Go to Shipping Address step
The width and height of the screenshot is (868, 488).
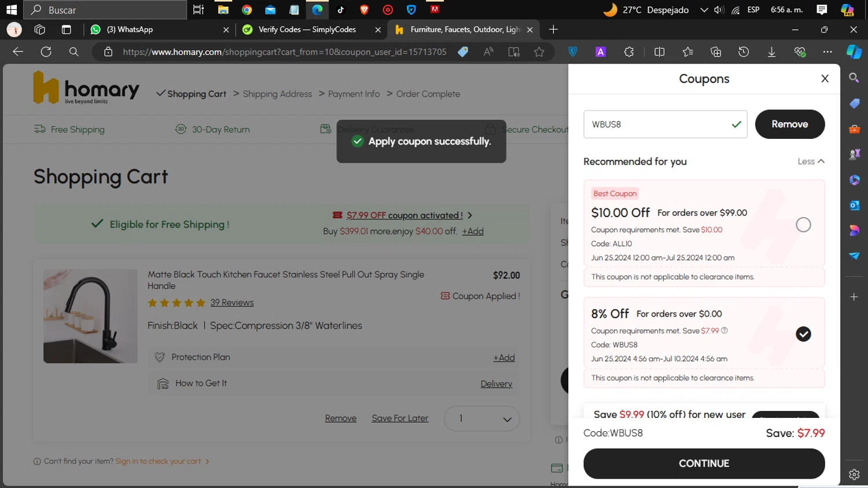pyautogui.click(x=277, y=94)
